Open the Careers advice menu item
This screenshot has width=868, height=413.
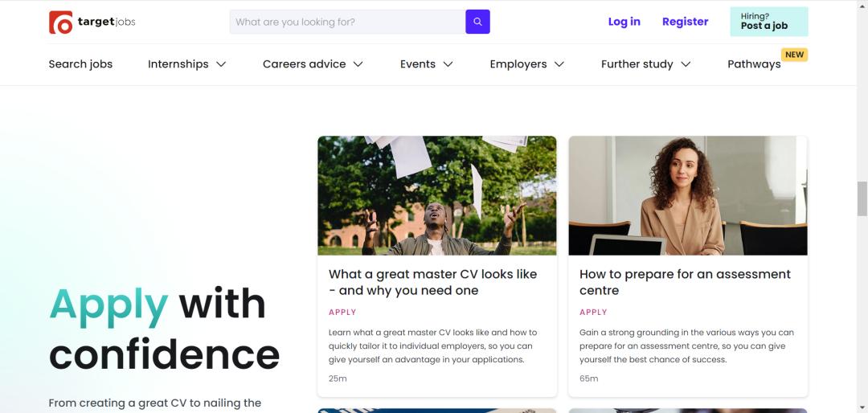(x=305, y=64)
